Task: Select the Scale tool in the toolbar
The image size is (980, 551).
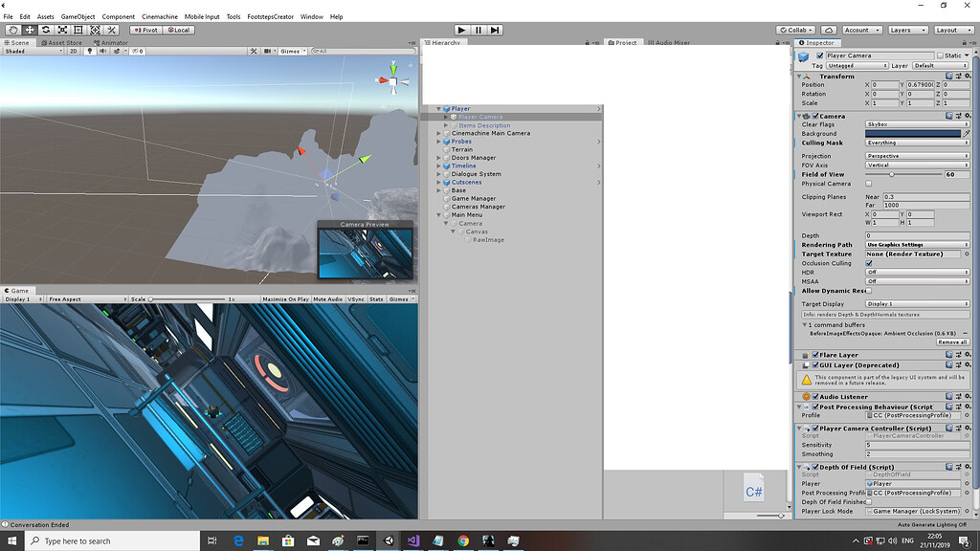Action: pos(62,30)
